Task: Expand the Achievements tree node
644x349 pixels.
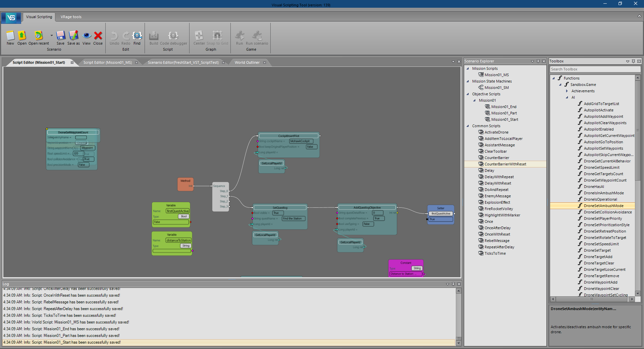Action: pos(567,91)
